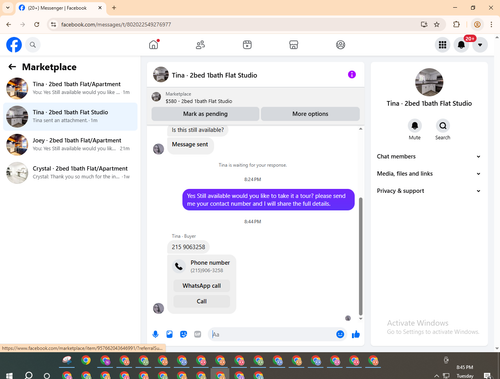
Task: Click the site info icon in address bar
Action: coord(53,24)
